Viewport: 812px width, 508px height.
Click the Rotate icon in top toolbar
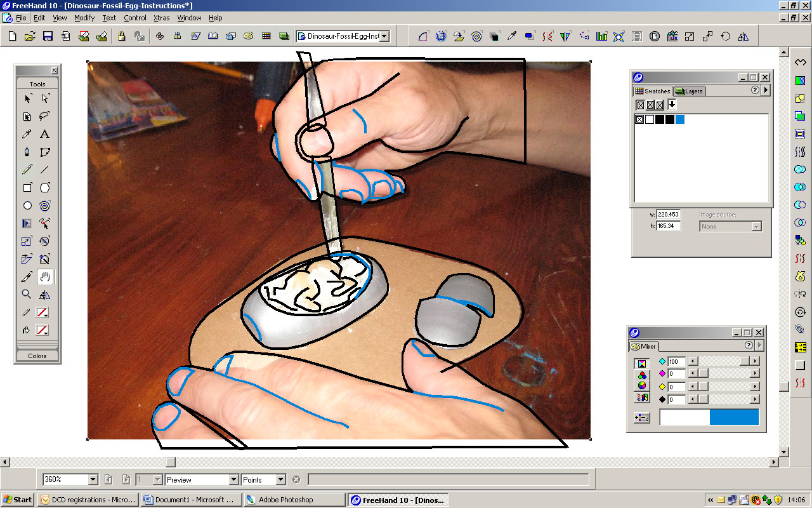tap(726, 36)
